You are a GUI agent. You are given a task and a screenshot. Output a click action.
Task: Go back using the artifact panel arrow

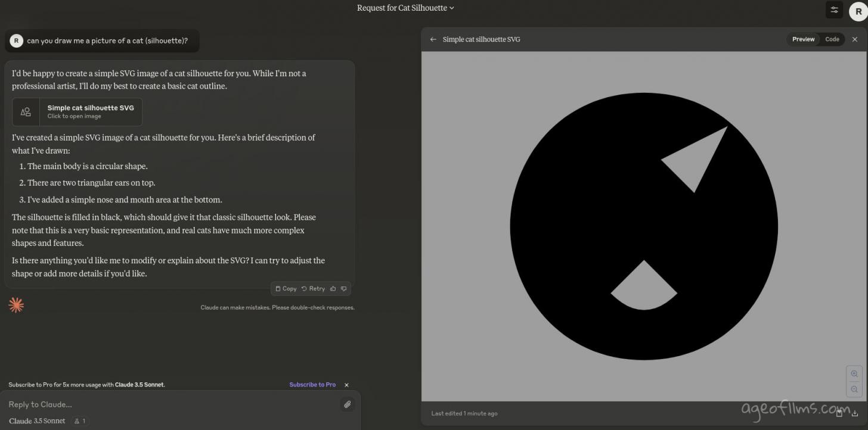pos(433,39)
